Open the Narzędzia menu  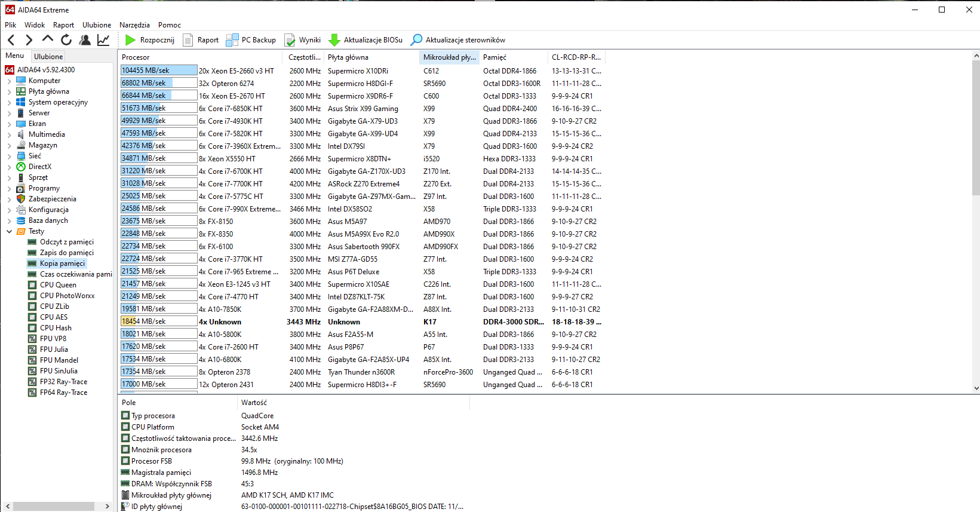(x=134, y=25)
